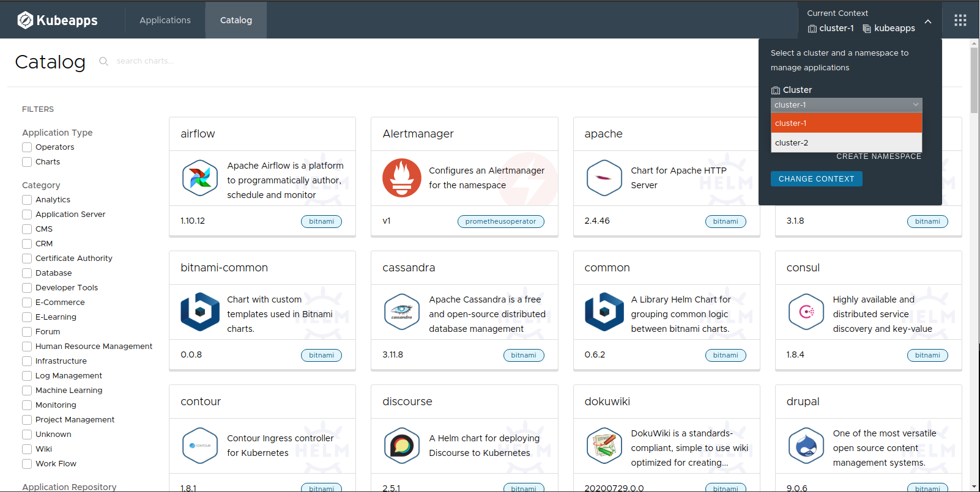Click the 3.1.8 card bitnami tag
The image size is (980, 492).
pyautogui.click(x=927, y=221)
